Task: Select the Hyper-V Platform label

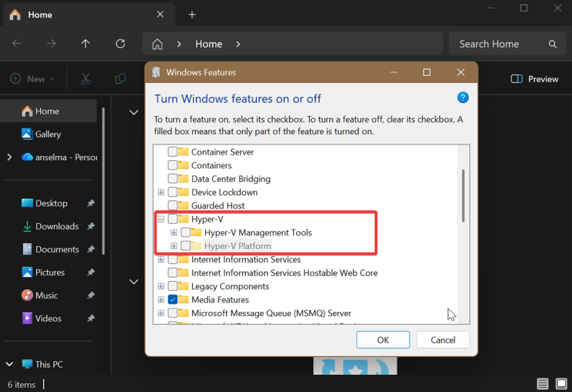Action: coord(237,246)
